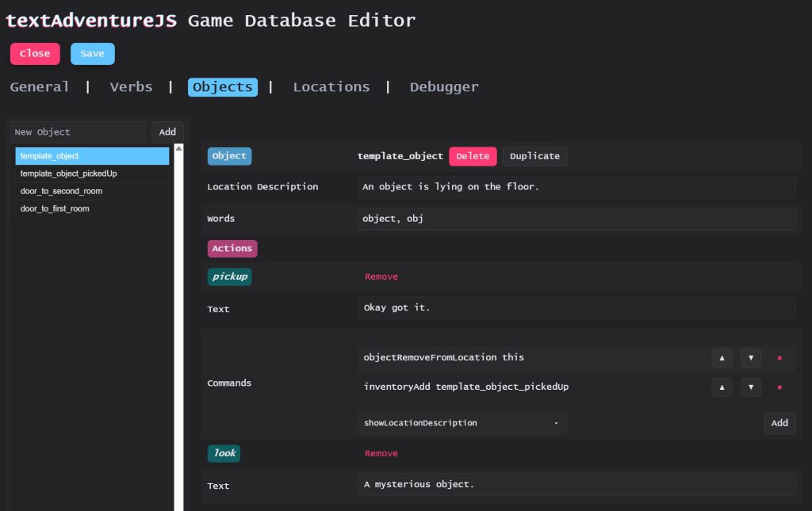812x511 pixels.
Task: Add the selected command to pickup
Action: (779, 423)
